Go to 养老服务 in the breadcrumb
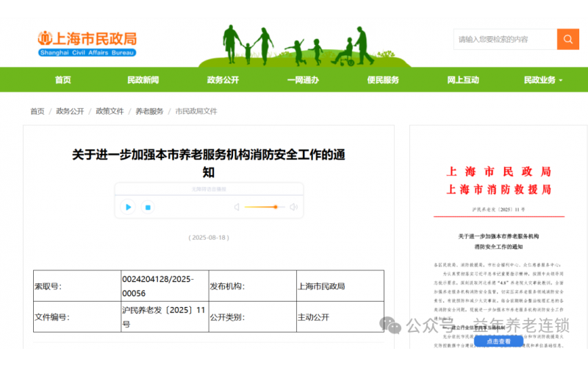Screen dimensions: 588x368 coord(149,111)
